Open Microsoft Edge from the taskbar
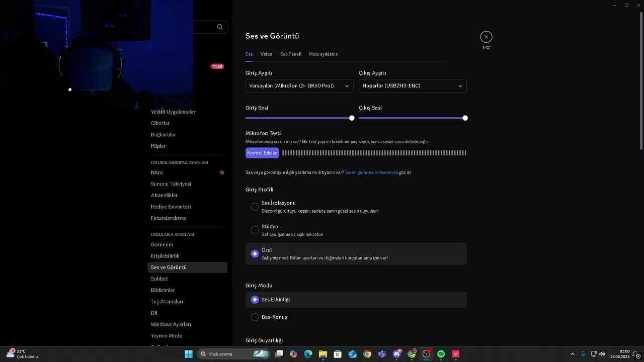Image resolution: width=644 pixels, height=362 pixels. (x=308, y=354)
